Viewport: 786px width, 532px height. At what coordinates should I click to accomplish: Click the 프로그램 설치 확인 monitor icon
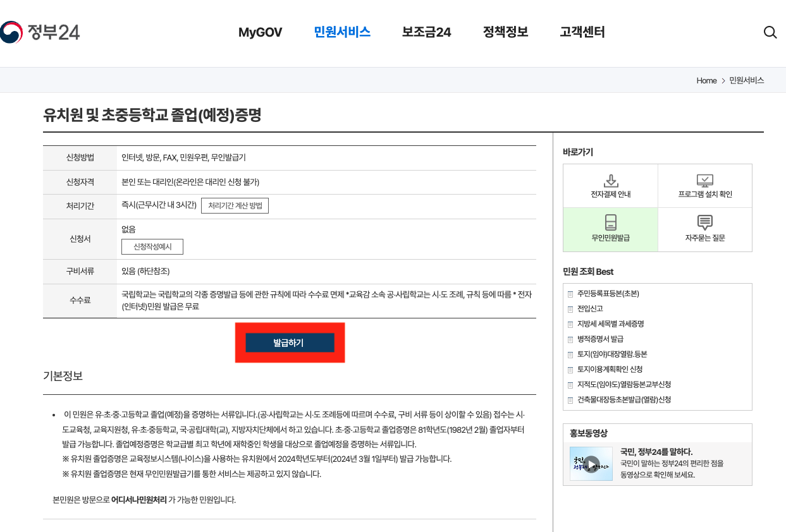click(704, 179)
